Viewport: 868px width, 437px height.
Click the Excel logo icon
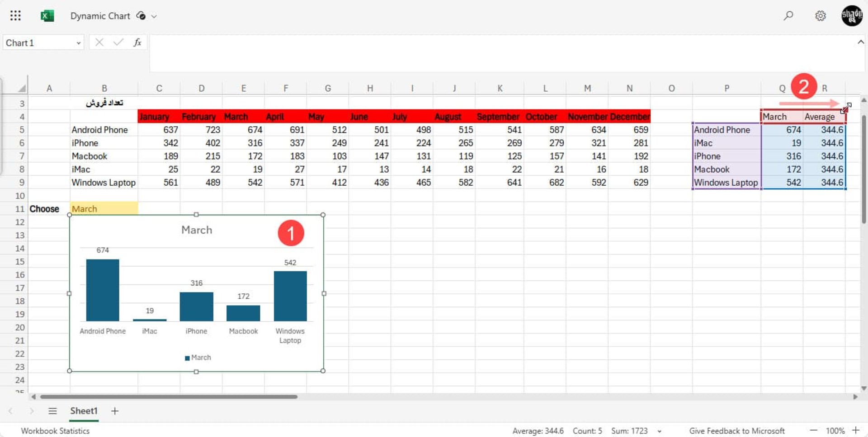tap(47, 16)
